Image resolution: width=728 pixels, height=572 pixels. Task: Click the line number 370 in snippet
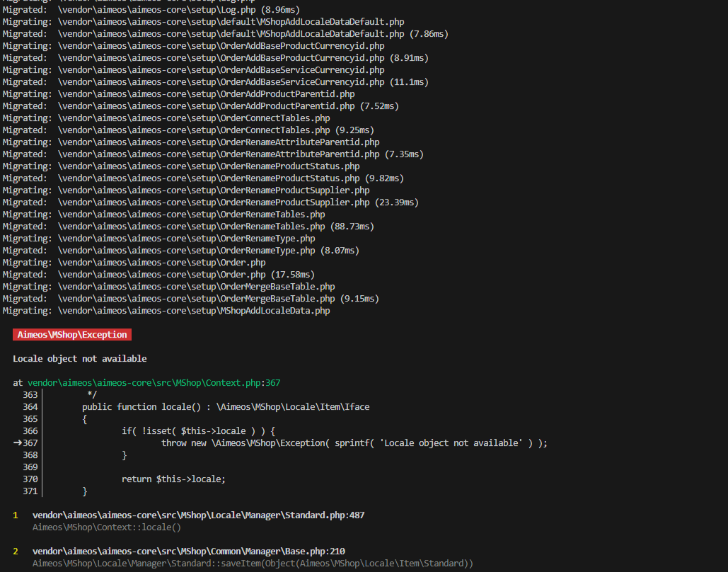(x=30, y=479)
